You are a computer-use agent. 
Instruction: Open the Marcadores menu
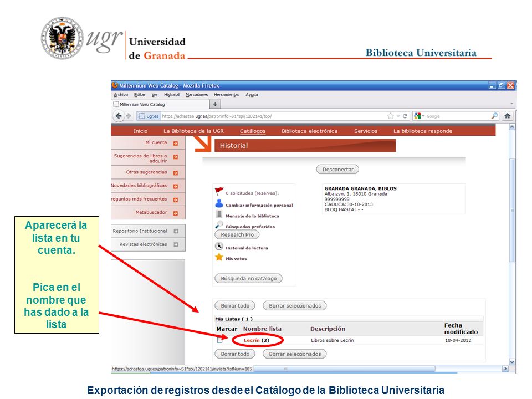point(196,95)
